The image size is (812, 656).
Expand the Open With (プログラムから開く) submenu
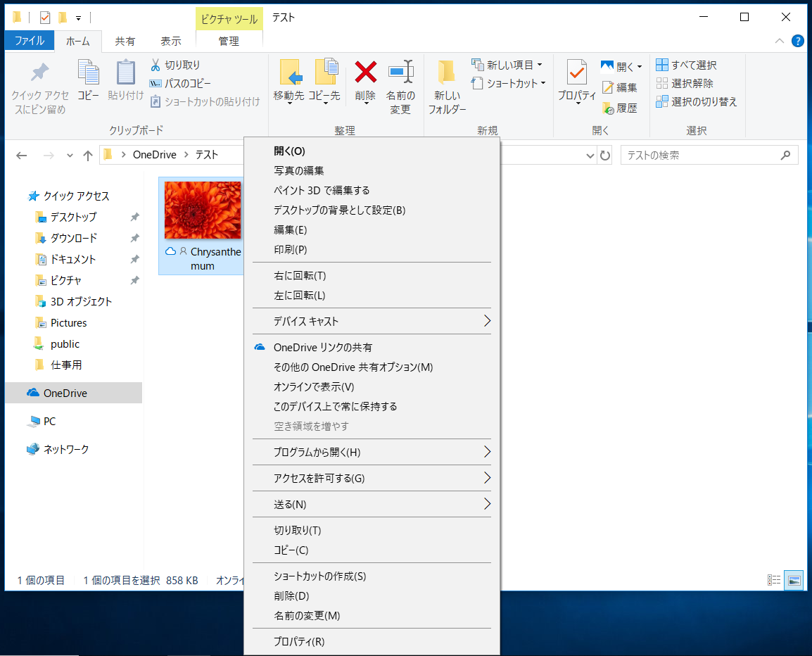486,452
